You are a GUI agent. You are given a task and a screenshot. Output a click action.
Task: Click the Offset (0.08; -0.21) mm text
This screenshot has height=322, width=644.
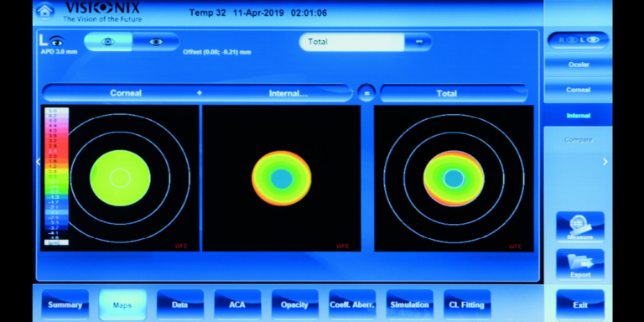[x=217, y=52]
